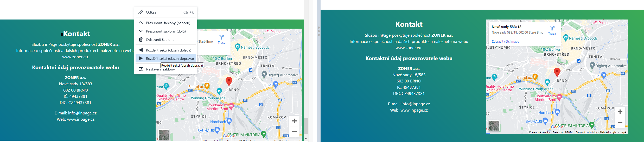Click the move template down chevron

point(141,31)
